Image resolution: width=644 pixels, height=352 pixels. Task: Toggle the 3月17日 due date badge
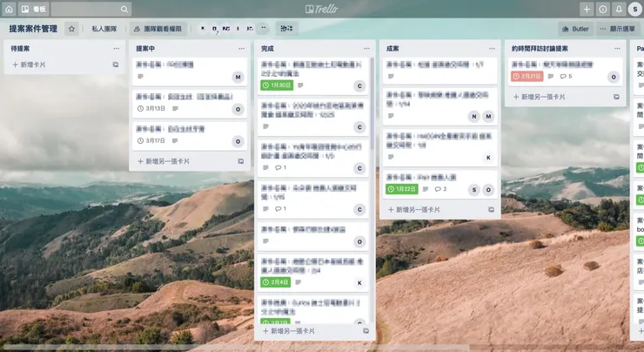click(x=151, y=140)
